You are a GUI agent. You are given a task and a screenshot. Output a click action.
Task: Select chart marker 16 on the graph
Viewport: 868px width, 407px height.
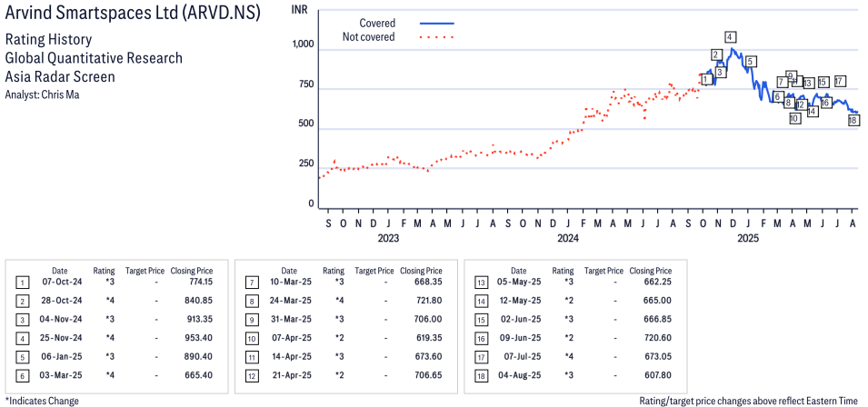[826, 103]
